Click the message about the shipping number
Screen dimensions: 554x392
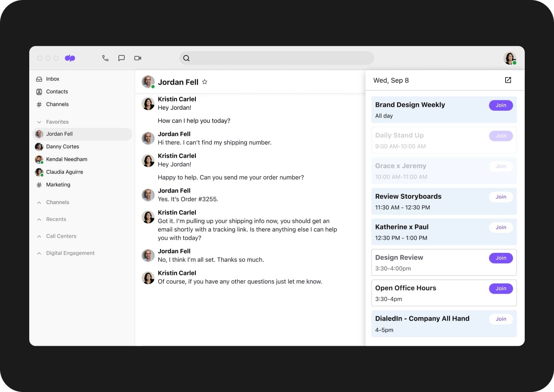[x=215, y=143]
